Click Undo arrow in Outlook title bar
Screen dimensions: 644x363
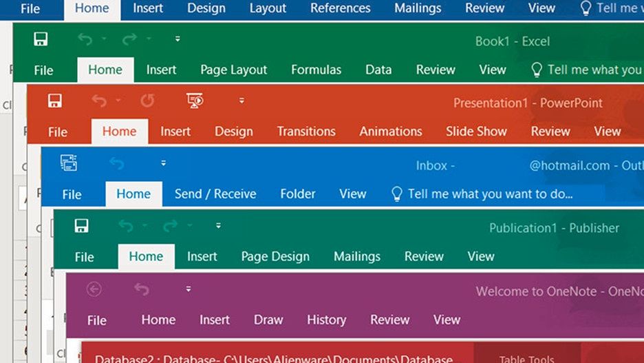[x=117, y=164]
